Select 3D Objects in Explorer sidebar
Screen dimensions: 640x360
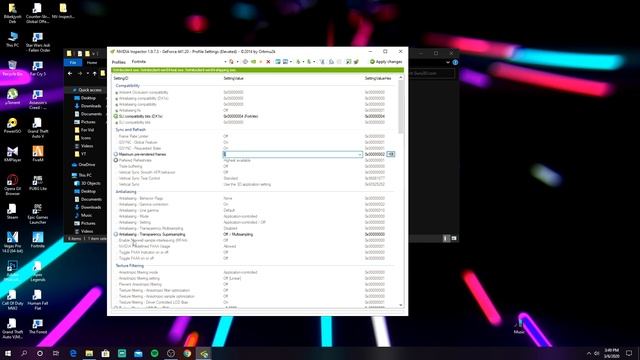click(x=87, y=183)
